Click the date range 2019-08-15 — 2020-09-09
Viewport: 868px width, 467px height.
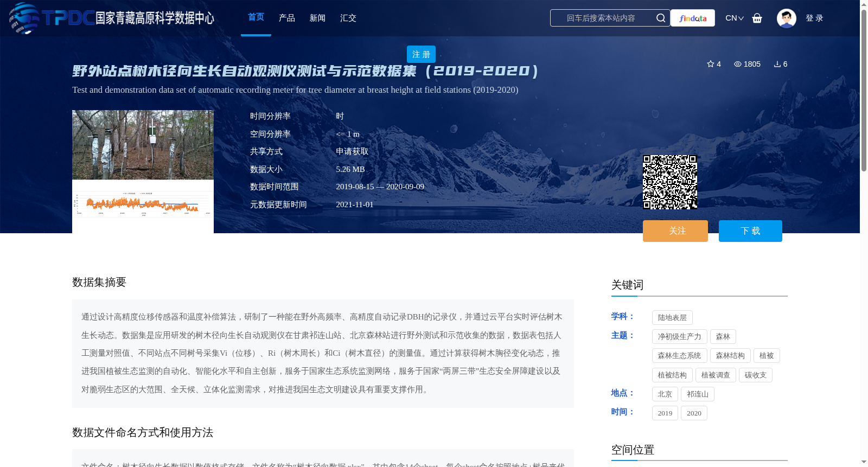tap(380, 187)
